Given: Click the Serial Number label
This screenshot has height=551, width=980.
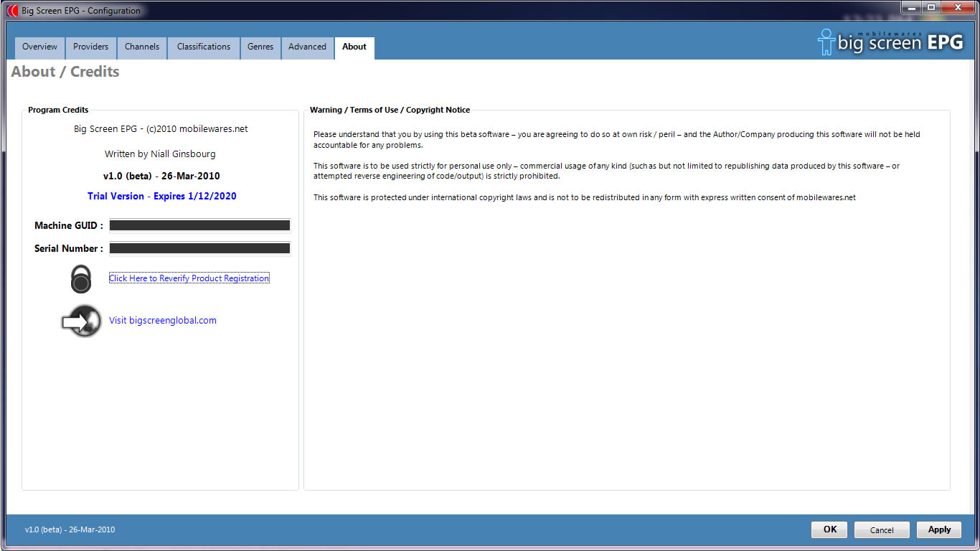Looking at the screenshot, I should click(69, 248).
